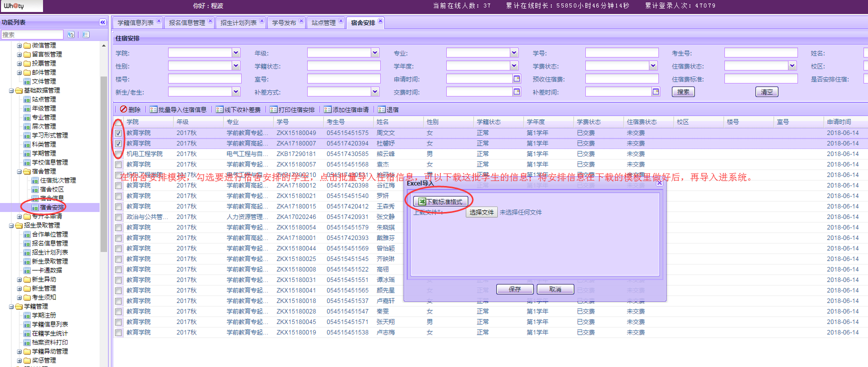The height and width of the screenshot is (367, 868).
Task: Check the row for student 熊云峰
Action: (x=118, y=154)
